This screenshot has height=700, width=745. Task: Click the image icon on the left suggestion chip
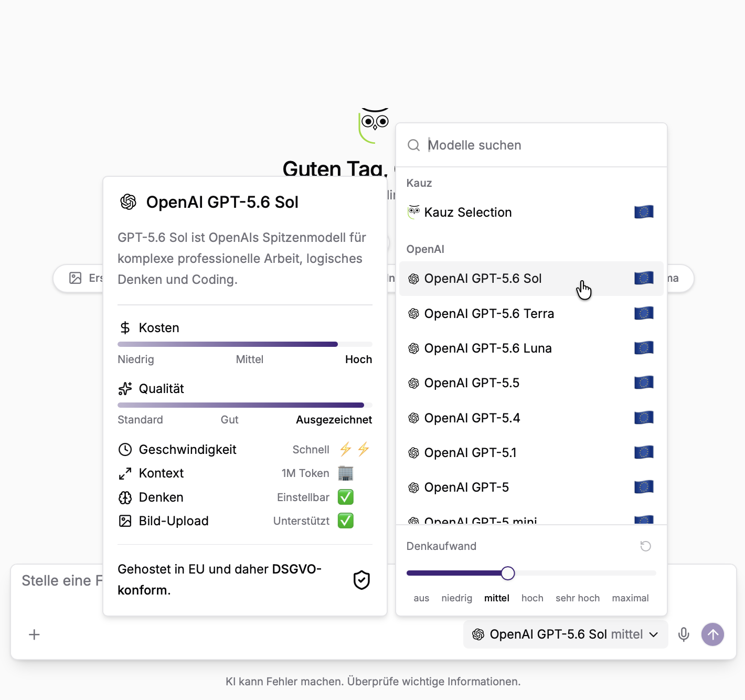point(76,278)
